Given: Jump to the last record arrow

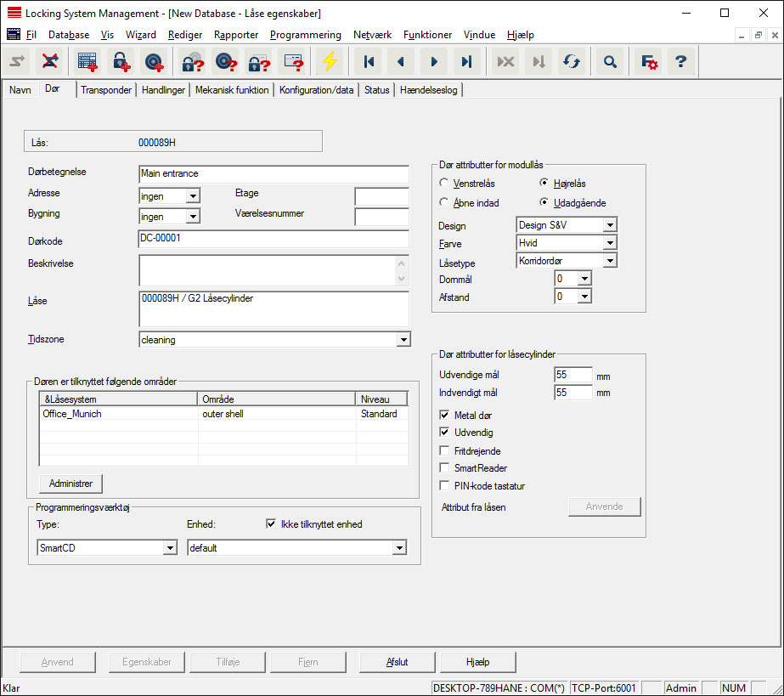Looking at the screenshot, I should coord(465,62).
